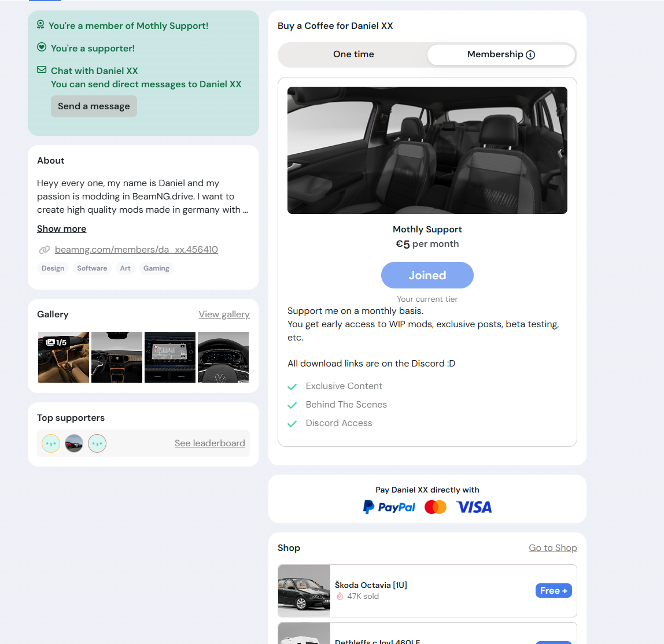
Task: Click the car photo supporter avatar
Action: [x=74, y=443]
